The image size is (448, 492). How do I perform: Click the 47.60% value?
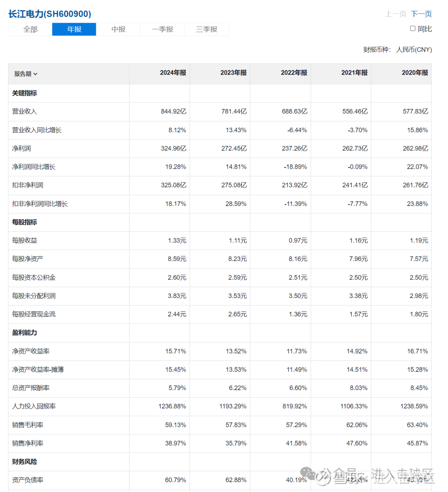pos(357,444)
